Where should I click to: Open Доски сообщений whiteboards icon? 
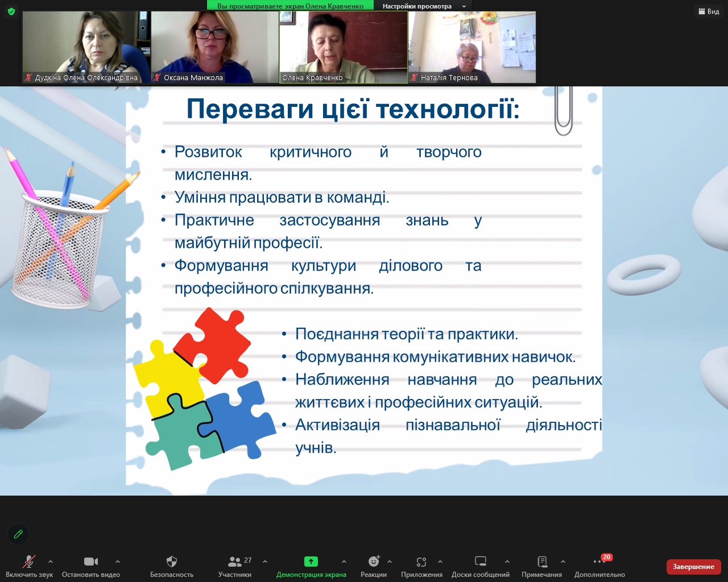point(481,562)
